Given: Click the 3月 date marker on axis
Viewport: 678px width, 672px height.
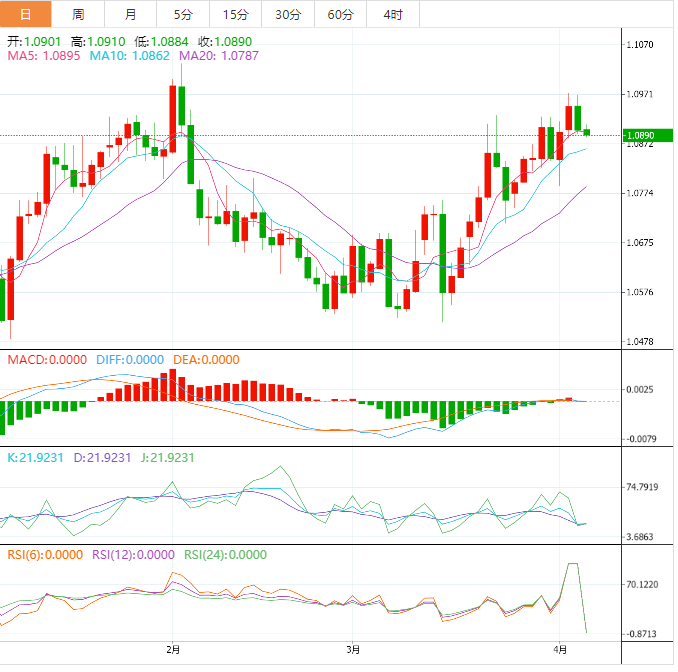Looking at the screenshot, I should (x=351, y=647).
